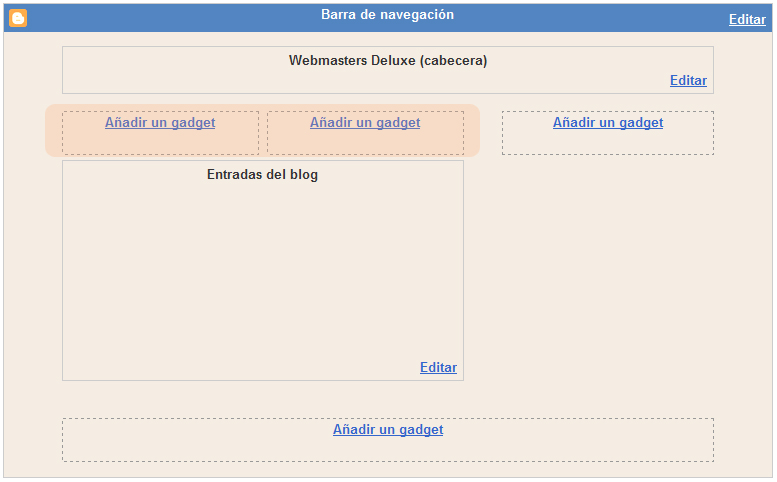Add a gadget in the right sidebar

pos(608,122)
